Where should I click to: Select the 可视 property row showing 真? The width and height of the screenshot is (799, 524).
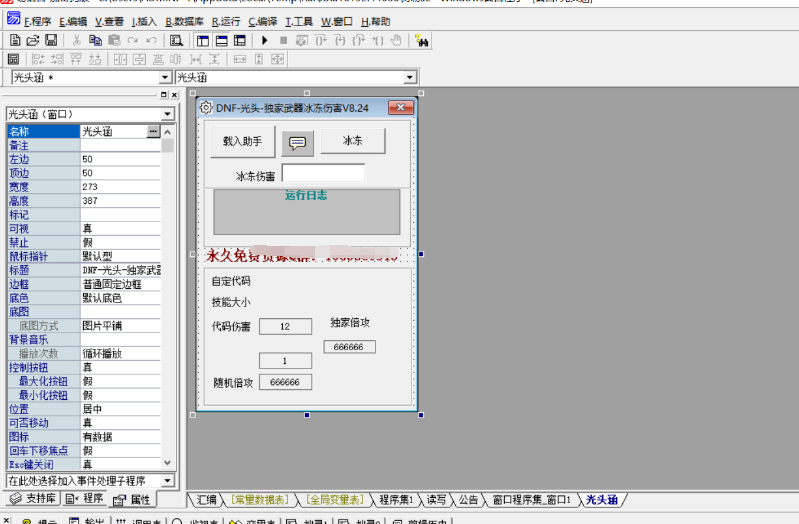[x=84, y=228]
